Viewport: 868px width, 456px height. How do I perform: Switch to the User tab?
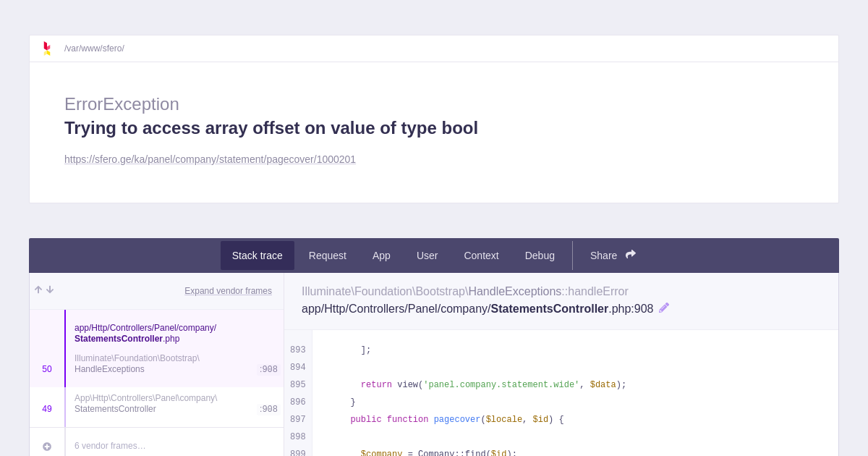tap(427, 256)
